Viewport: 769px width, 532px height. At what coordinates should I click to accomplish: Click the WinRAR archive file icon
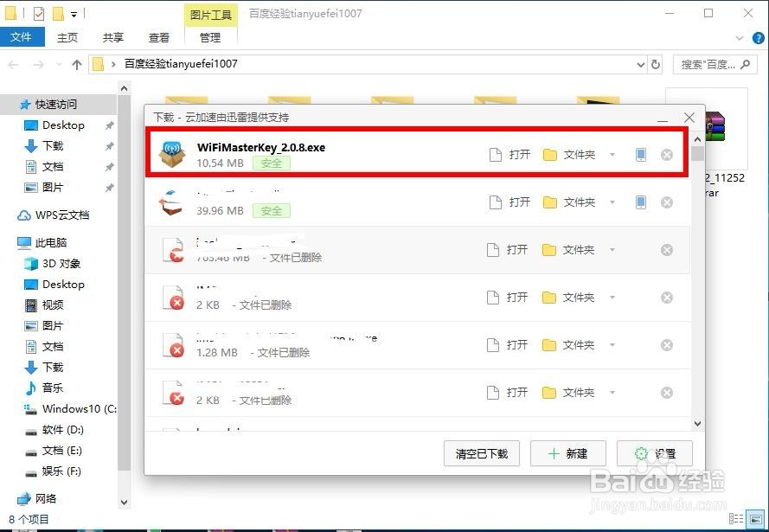[x=715, y=126]
